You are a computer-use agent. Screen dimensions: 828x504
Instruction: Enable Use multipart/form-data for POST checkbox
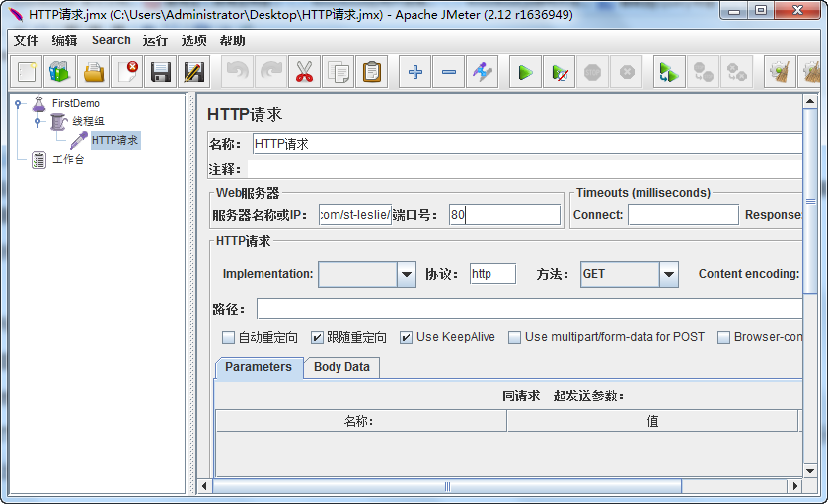click(x=514, y=337)
